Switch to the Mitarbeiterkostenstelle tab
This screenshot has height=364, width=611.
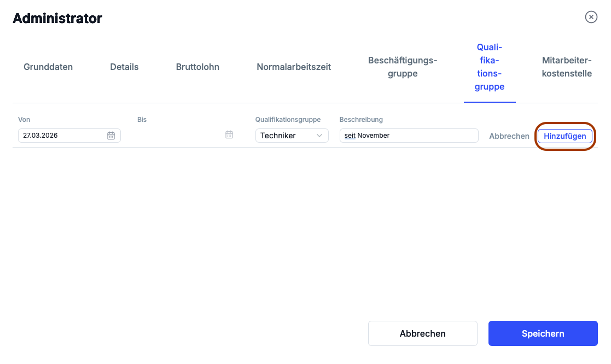click(x=567, y=67)
